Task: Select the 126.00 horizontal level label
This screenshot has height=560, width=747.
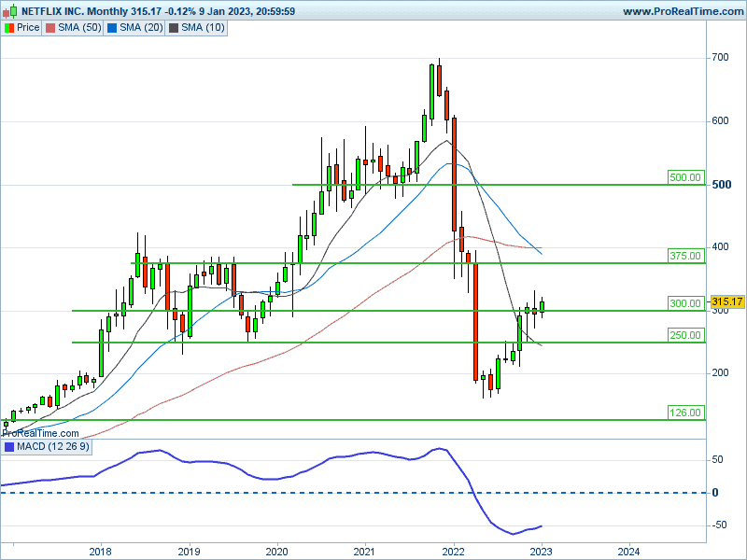Action: pos(684,413)
